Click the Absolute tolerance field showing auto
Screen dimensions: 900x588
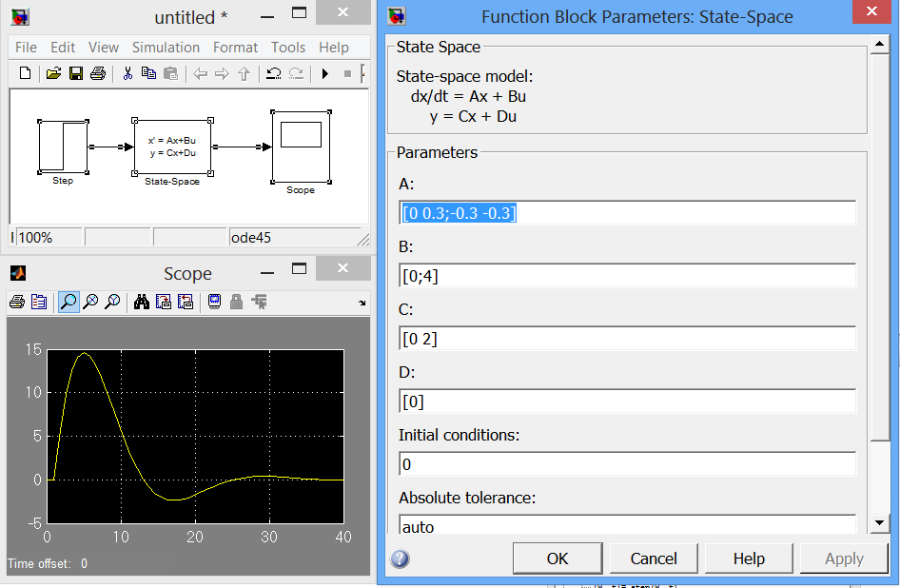[627, 525]
